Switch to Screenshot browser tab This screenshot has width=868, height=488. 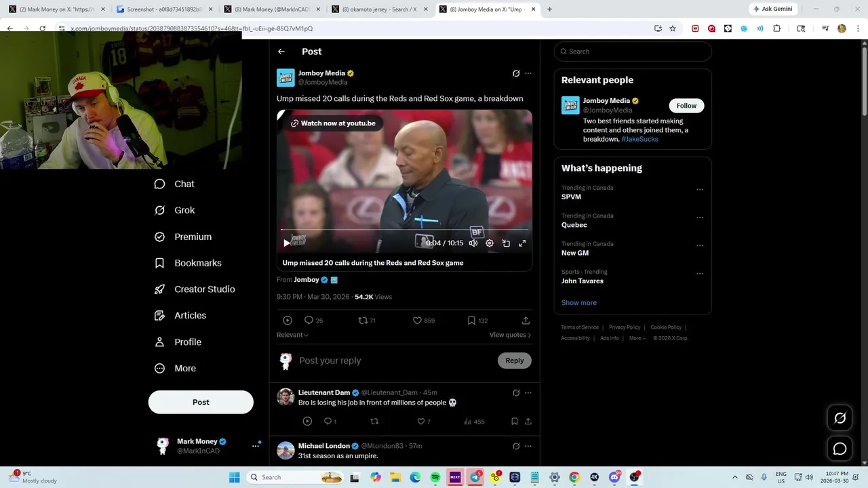pyautogui.click(x=163, y=9)
